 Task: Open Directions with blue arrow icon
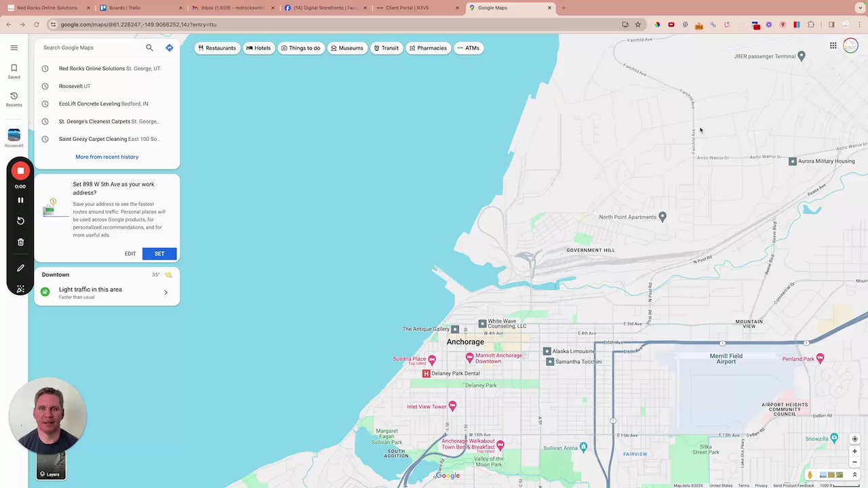click(170, 47)
